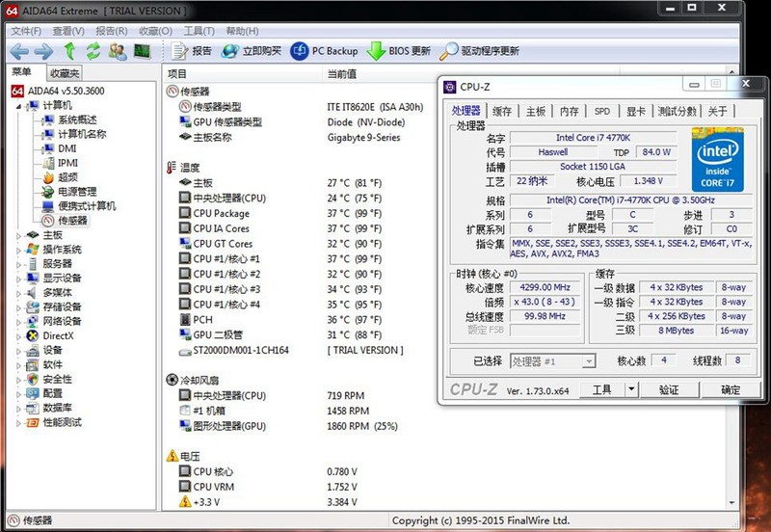Image resolution: width=771 pixels, height=532 pixels.
Task: Click BIOS 更新 toolbar button
Action: click(x=399, y=51)
